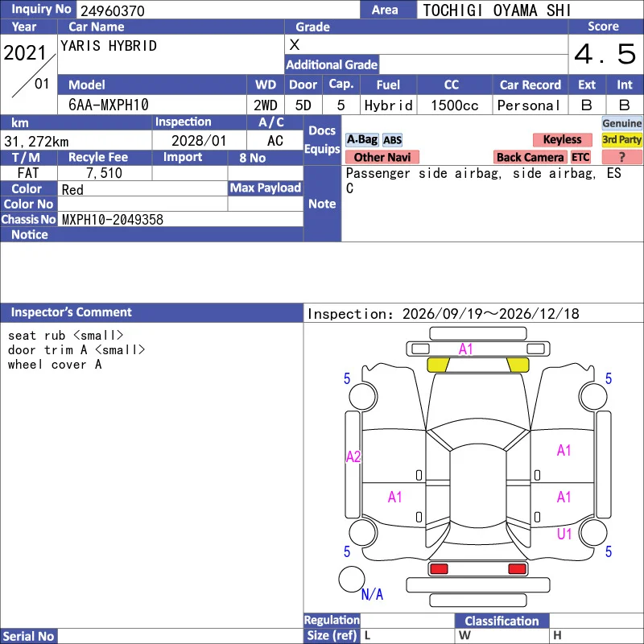The height and width of the screenshot is (644, 644).
Task: Click the ABS equipment badge
Action: click(x=392, y=140)
